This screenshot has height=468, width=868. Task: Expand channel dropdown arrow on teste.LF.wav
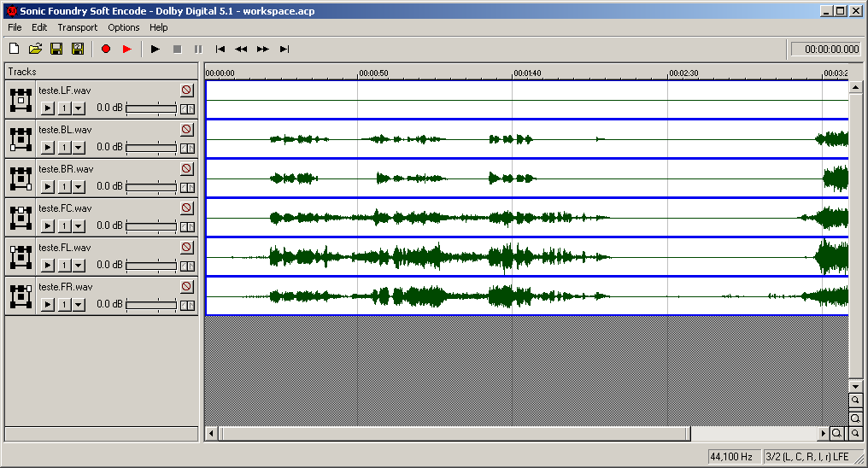pyautogui.click(x=79, y=108)
